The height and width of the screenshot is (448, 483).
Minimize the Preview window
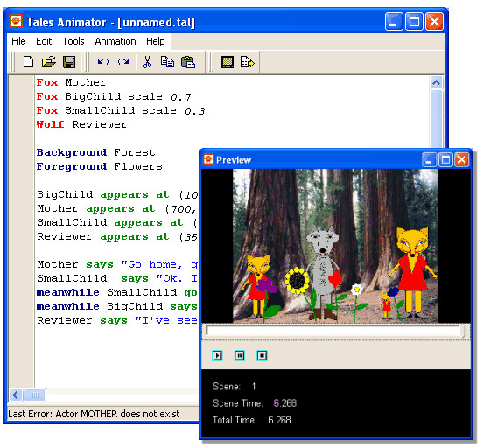coord(429,159)
